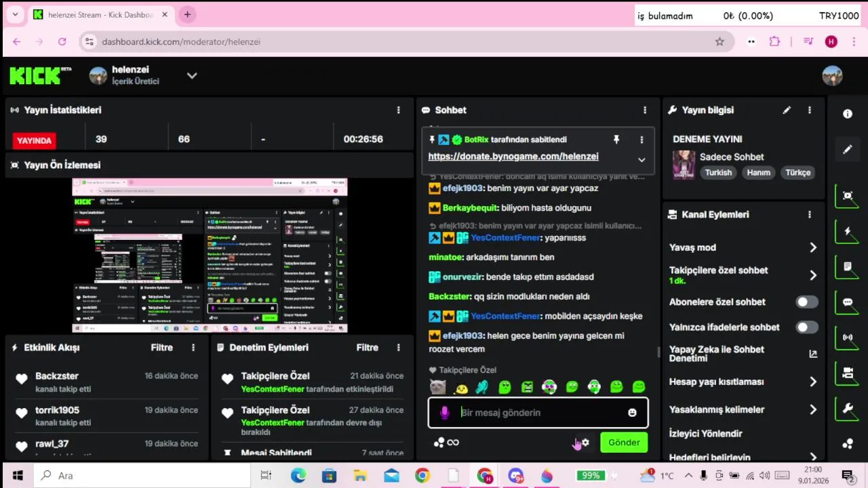The image size is (868, 488).
Task: Select the broadcast stats sidebar icon
Action: [x=848, y=338]
